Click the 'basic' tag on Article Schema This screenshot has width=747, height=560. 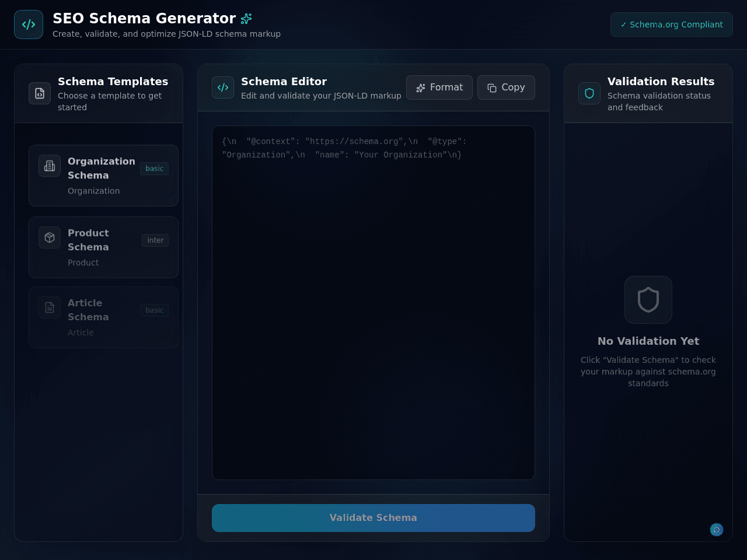155,310
